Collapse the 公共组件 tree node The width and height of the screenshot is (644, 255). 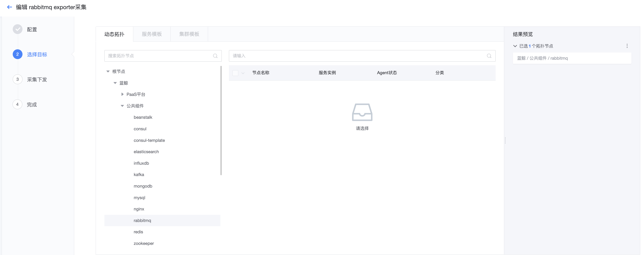[122, 106]
